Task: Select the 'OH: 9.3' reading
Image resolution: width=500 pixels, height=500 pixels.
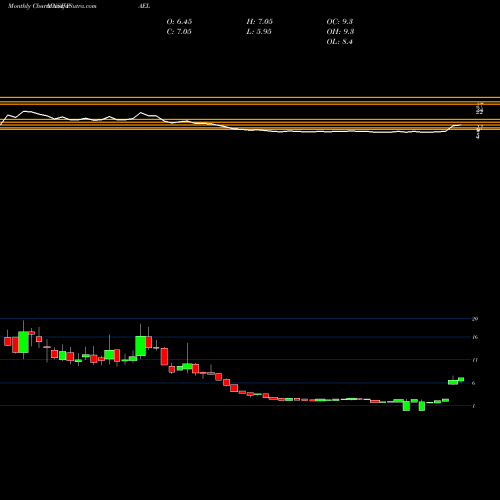Action: tap(340, 32)
